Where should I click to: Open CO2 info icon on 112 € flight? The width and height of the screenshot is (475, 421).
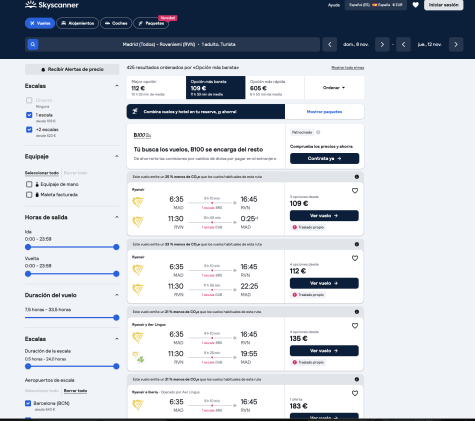[357, 244]
